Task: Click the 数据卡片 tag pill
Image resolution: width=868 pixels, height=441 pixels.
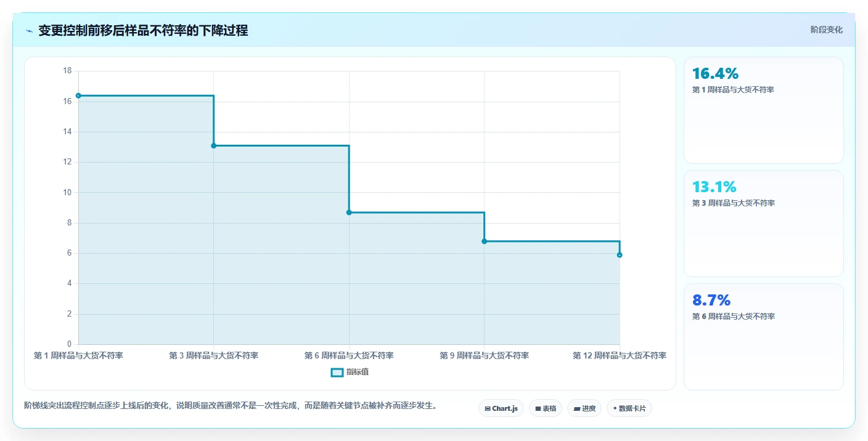Action: tap(629, 408)
